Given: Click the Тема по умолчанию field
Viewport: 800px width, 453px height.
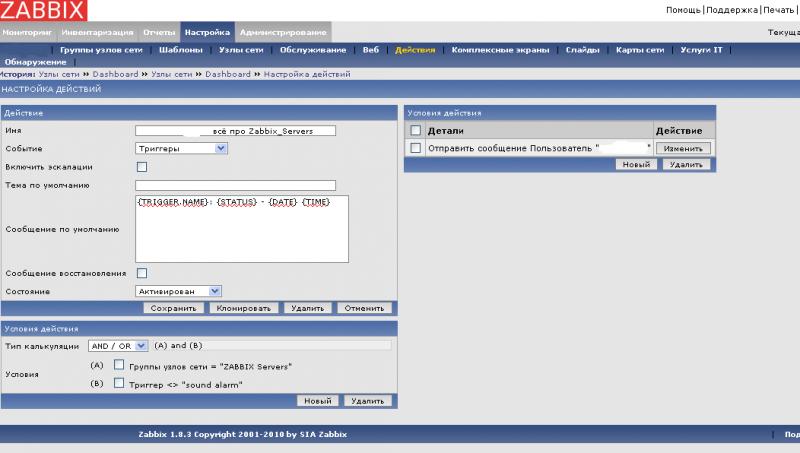Looking at the screenshot, I should (235, 185).
